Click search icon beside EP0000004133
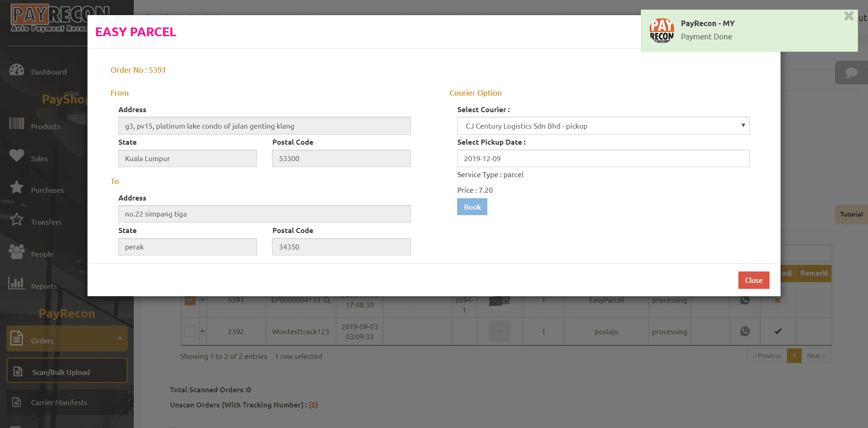Viewport: 868px width, 428px height. point(327,300)
